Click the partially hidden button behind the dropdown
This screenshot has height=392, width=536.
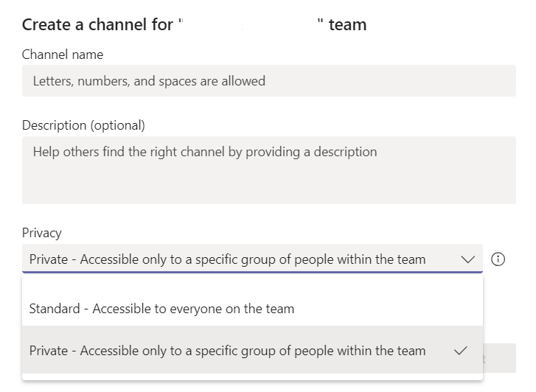point(500,358)
